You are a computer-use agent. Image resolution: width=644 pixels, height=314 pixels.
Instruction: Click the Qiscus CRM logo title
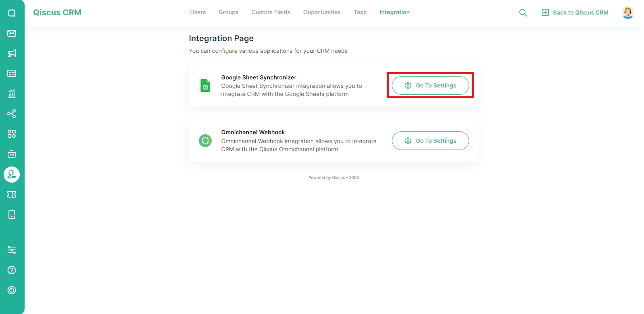tap(57, 12)
